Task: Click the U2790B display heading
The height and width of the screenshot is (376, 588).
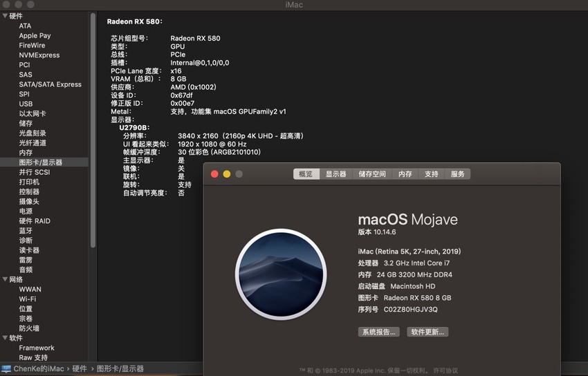Action: 134,128
